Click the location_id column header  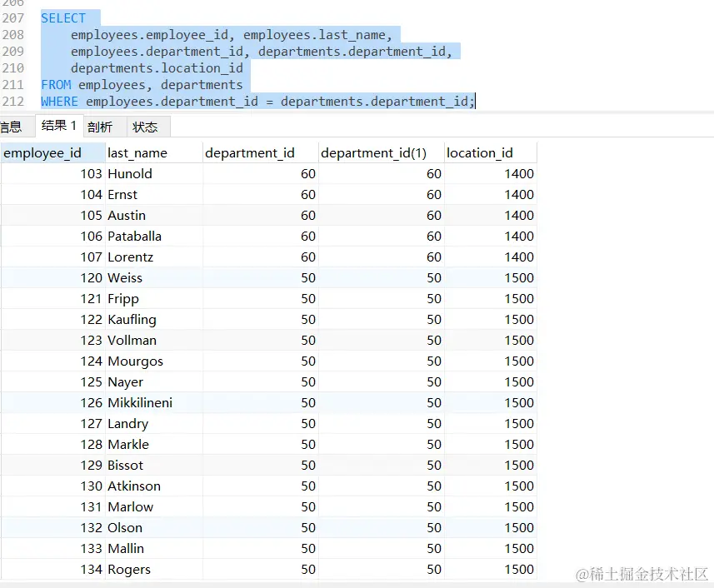(x=491, y=153)
